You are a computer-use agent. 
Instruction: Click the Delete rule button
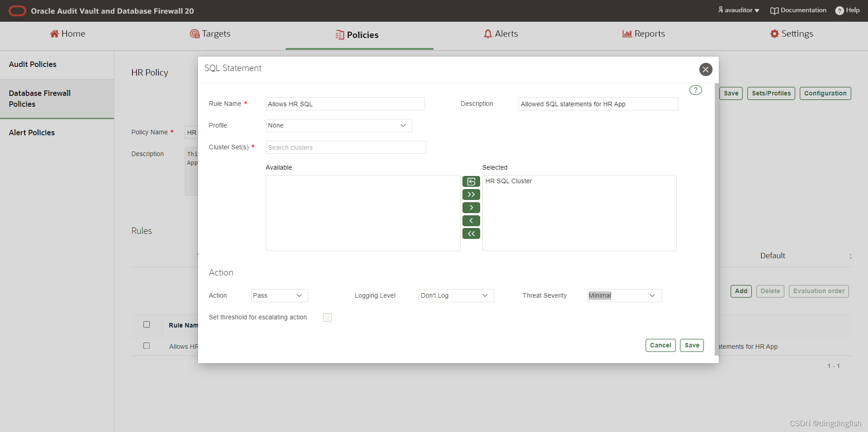point(770,291)
